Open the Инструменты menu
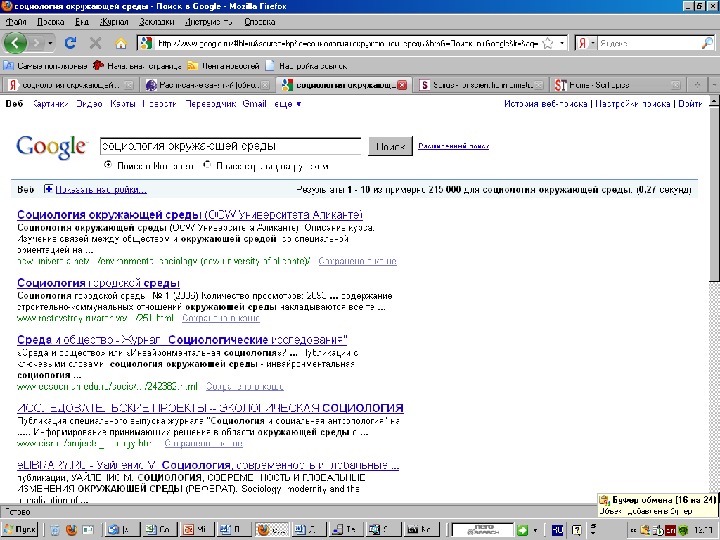720x540 pixels. click(x=209, y=22)
